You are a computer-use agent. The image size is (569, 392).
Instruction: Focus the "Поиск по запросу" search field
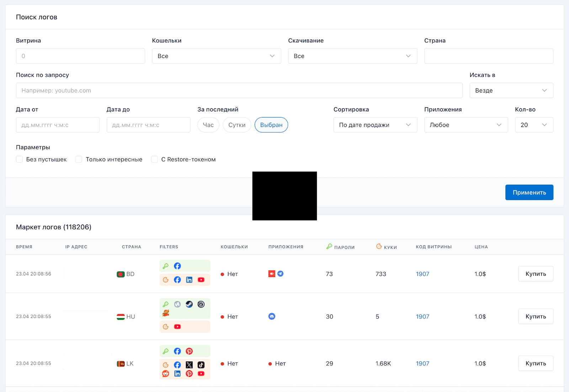coord(239,90)
